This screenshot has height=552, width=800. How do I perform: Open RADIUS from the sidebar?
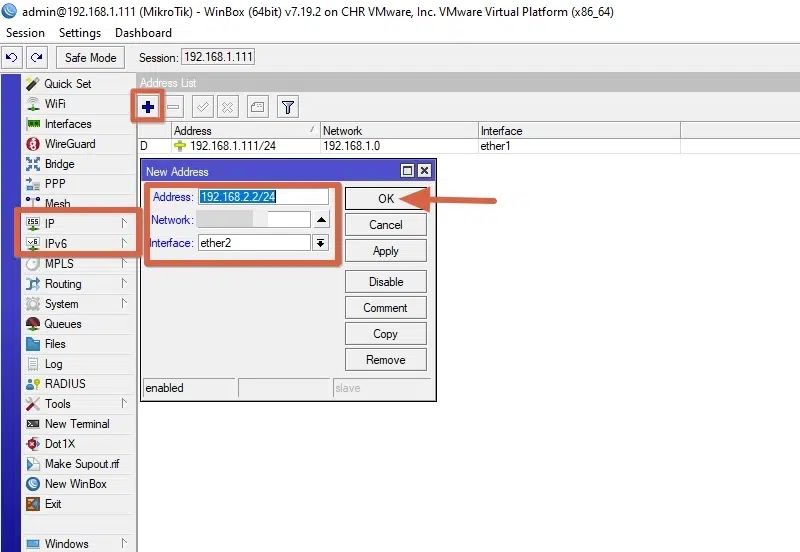pos(79,384)
